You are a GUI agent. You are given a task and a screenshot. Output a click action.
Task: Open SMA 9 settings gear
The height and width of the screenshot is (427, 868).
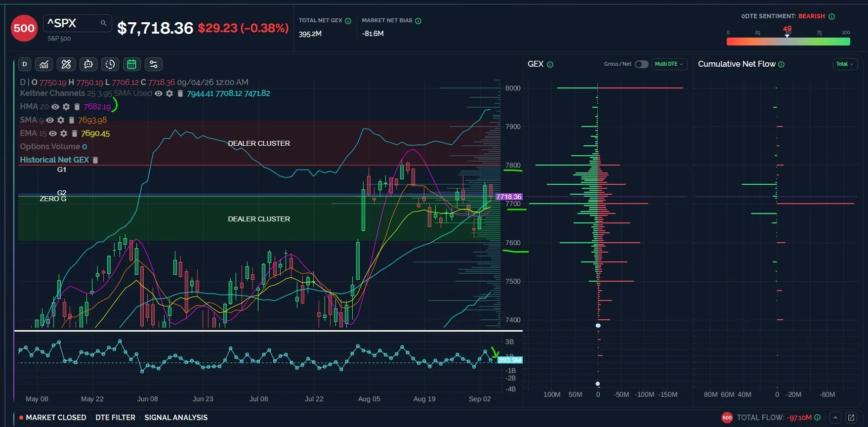[x=61, y=120]
